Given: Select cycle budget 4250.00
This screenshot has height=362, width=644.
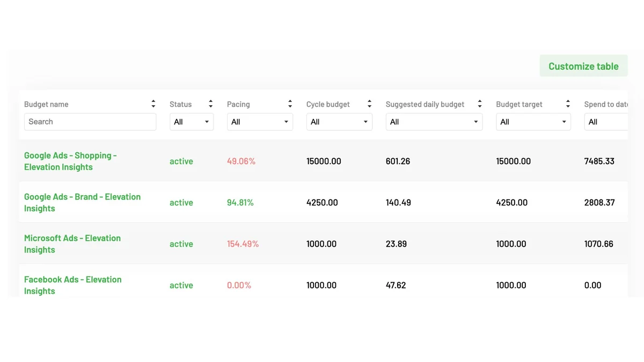Looking at the screenshot, I should [x=322, y=202].
